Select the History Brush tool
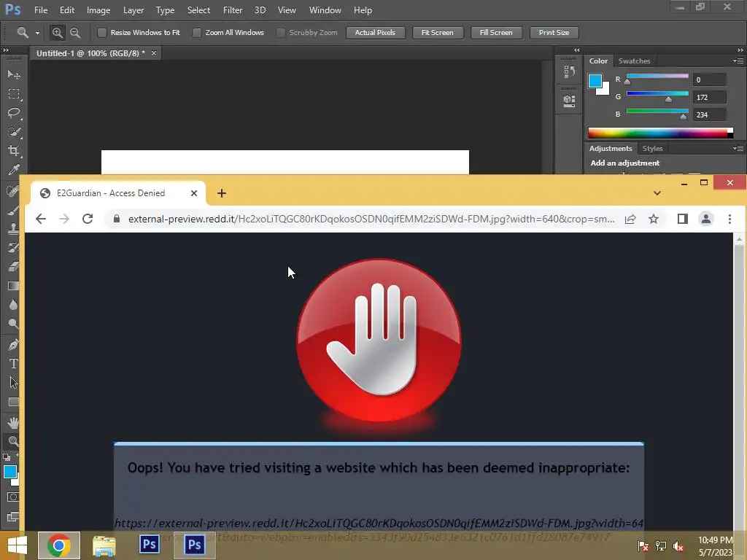The width and height of the screenshot is (747, 560). click(13, 248)
